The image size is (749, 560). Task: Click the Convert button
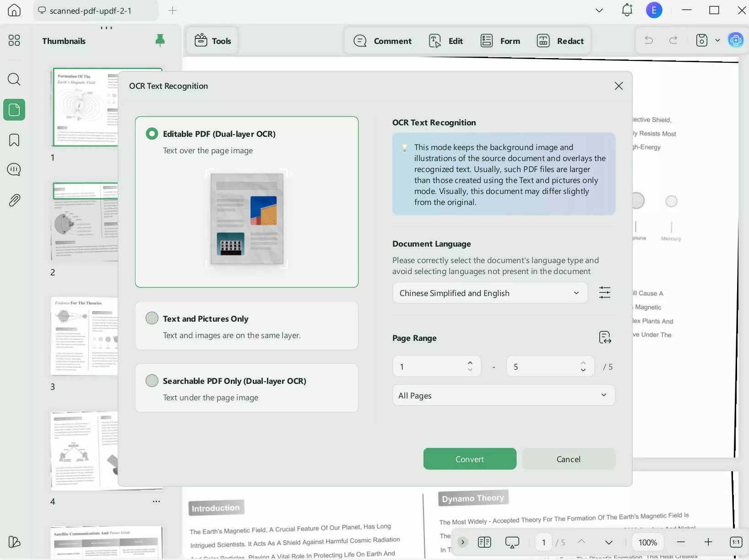point(470,459)
